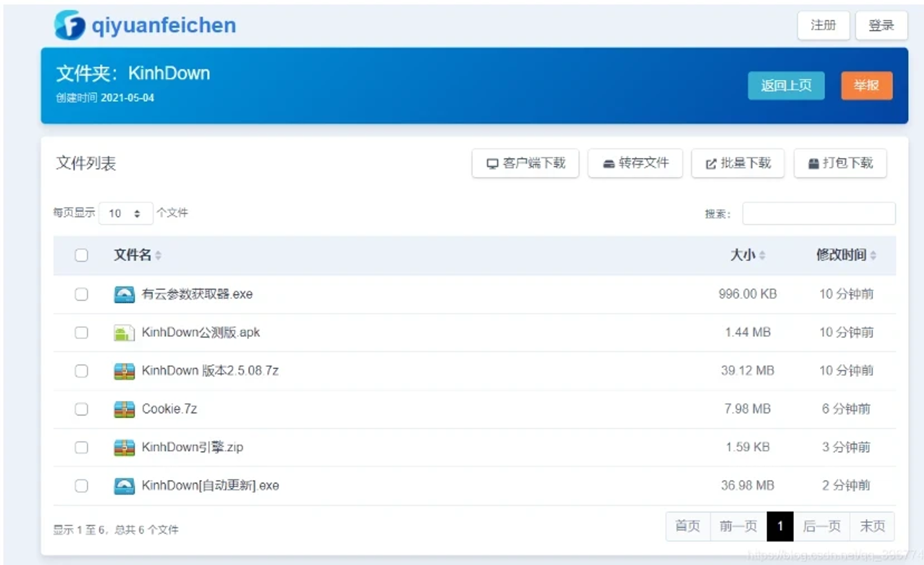Click the 创建时间 2021-05-04 text
The image size is (924, 565).
pos(105,98)
